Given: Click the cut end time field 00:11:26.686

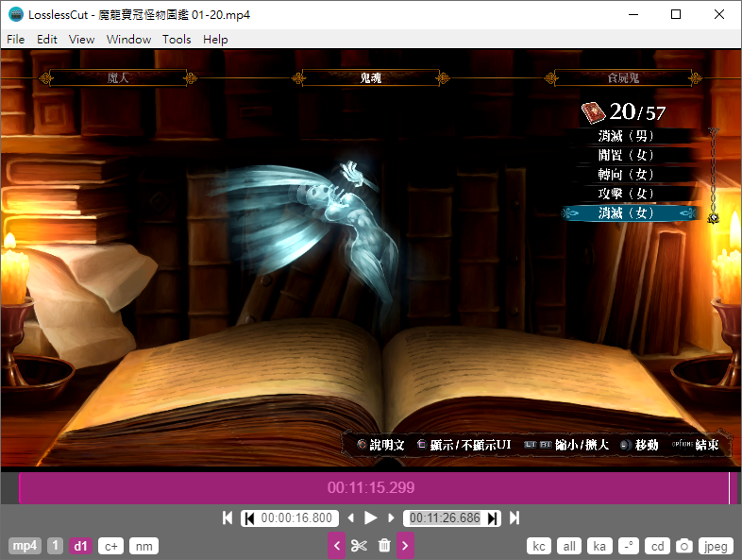Looking at the screenshot, I should click(445, 518).
